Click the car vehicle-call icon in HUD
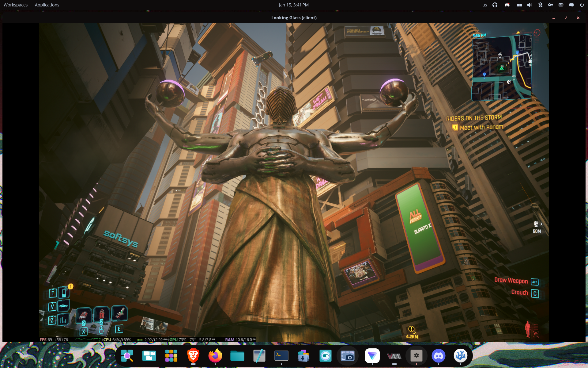Image resolution: width=588 pixels, height=368 pixels. coord(63,306)
